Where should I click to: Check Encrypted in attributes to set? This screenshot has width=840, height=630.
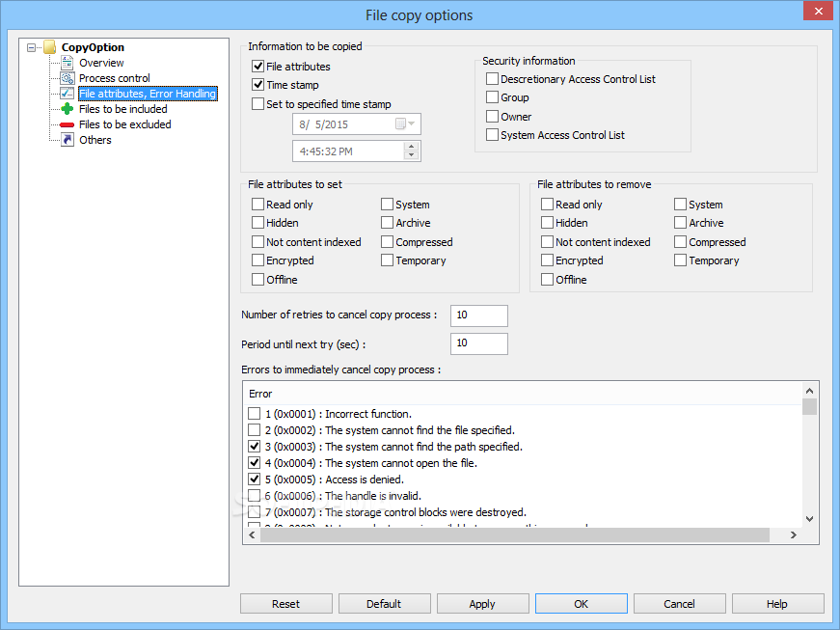coord(257,260)
